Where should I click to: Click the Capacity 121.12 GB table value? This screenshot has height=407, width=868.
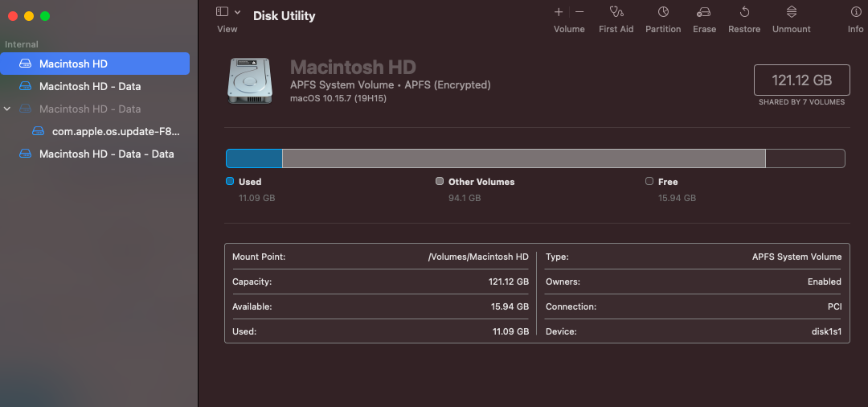click(x=509, y=282)
